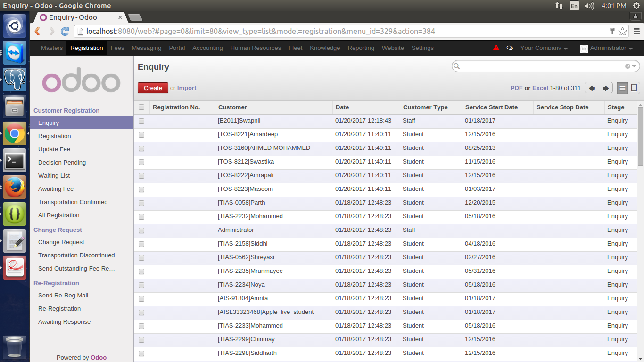Tick the select-all checkbox in header
The image size is (644, 362).
(x=141, y=107)
